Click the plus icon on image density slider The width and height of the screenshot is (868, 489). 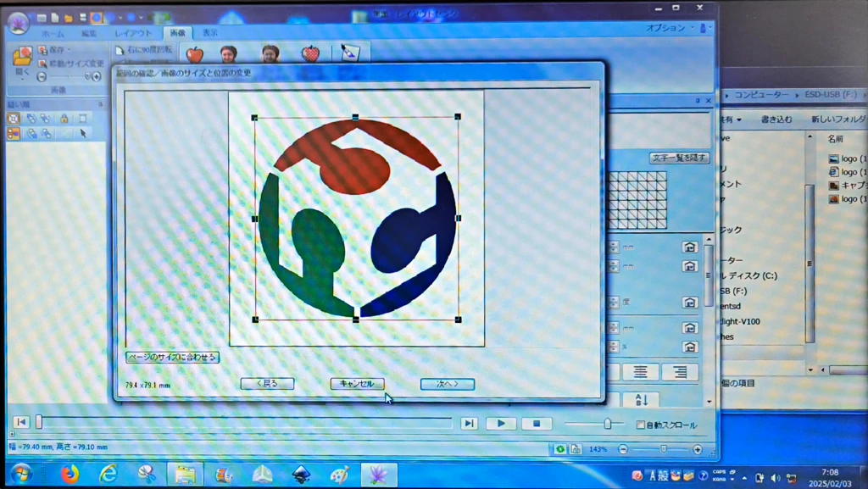coord(97,77)
